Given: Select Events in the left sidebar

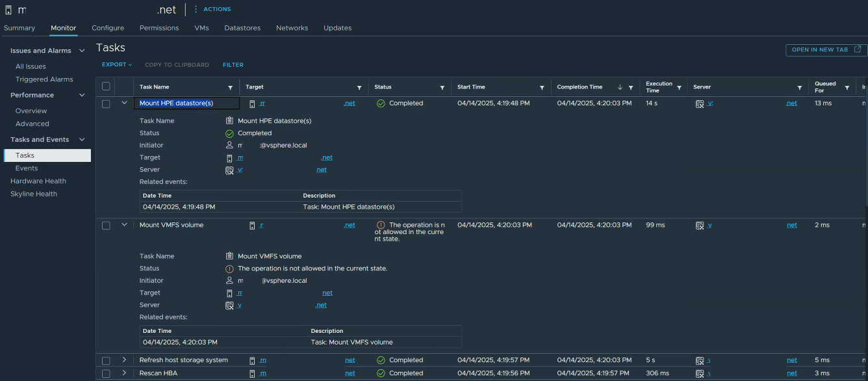Looking at the screenshot, I should click(x=27, y=168).
